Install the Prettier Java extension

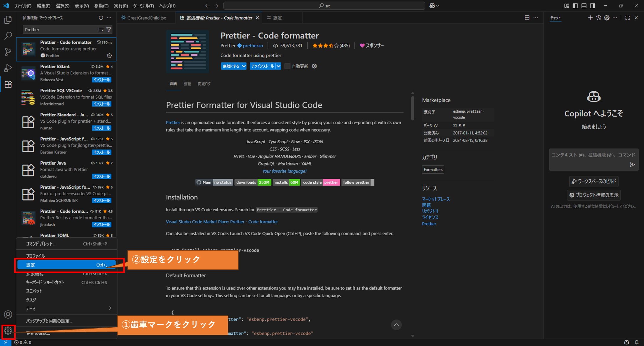(102, 176)
